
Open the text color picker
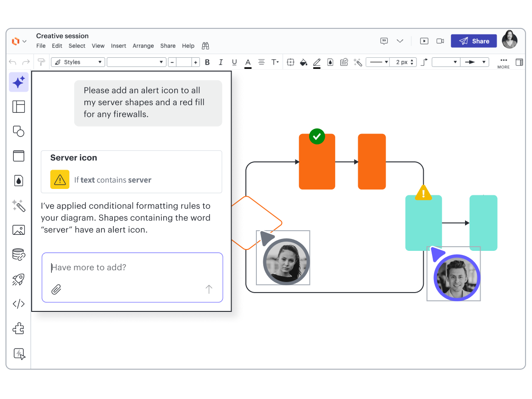[248, 62]
